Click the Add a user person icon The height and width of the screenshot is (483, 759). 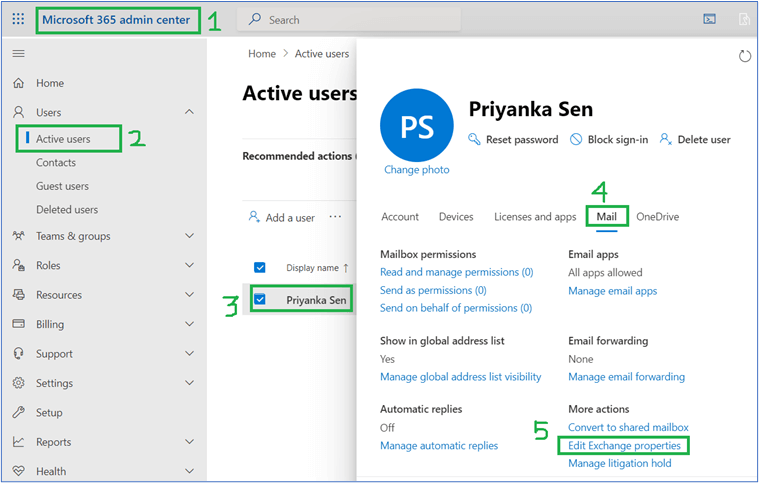pos(254,216)
